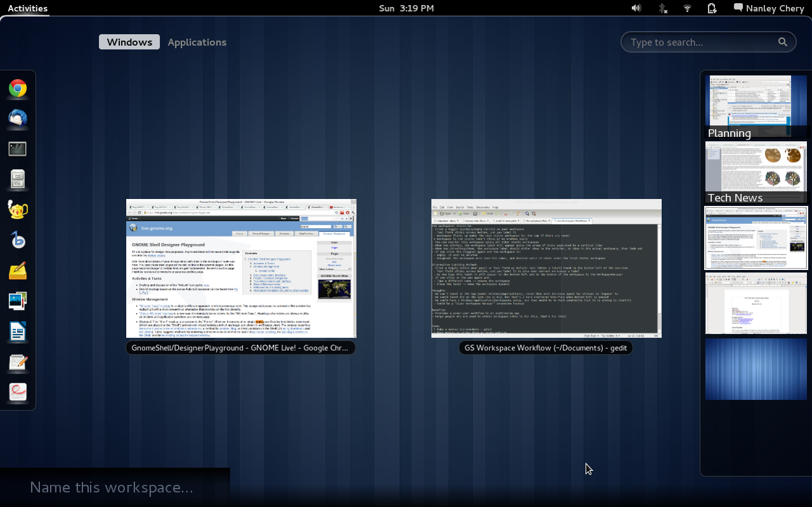Click the gedit GS Workspace Workflow title
Screen dimensions: 812x507
(x=545, y=347)
